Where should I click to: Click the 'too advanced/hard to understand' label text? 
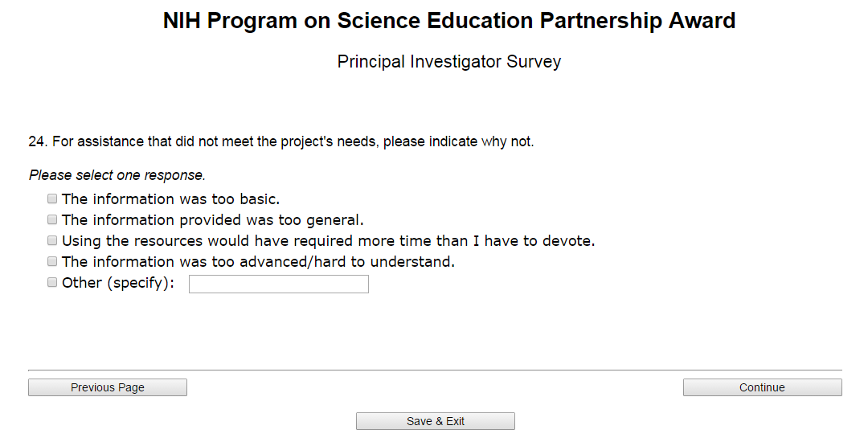click(258, 262)
